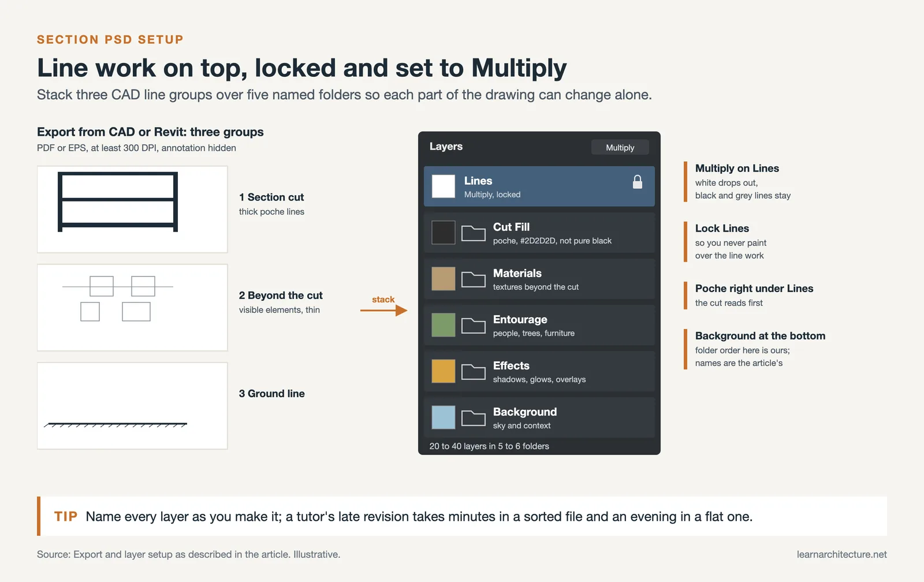Click the blue Background color swatch

click(444, 417)
